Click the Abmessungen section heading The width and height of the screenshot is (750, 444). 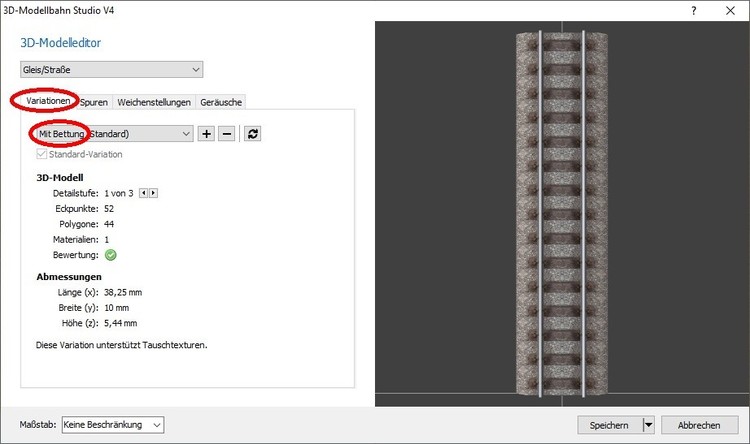coord(69,277)
